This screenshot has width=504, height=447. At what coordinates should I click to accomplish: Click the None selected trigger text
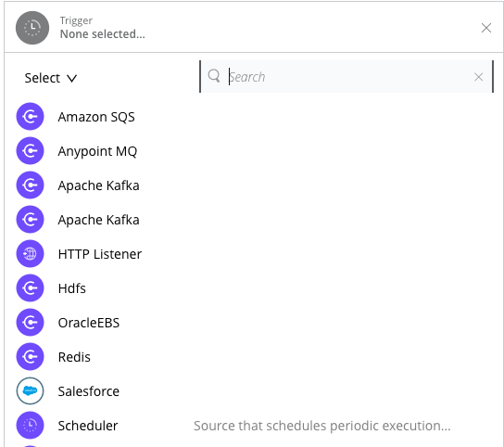(x=103, y=33)
